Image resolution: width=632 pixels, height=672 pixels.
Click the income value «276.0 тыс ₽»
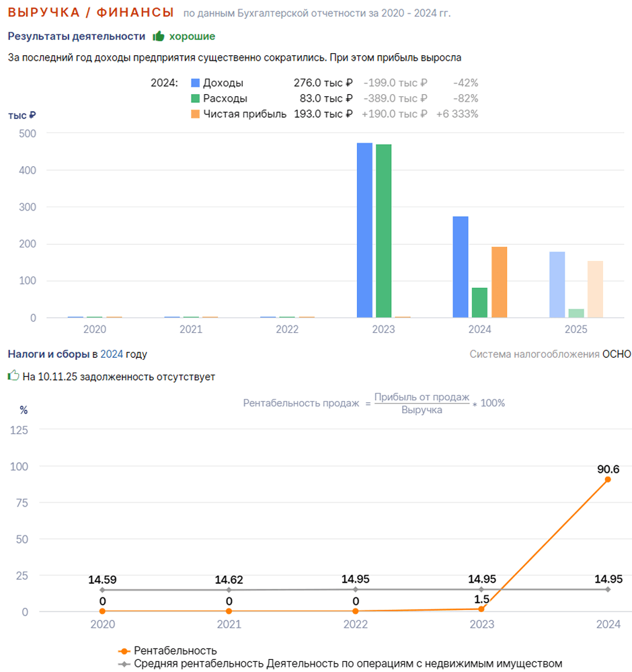point(323,83)
